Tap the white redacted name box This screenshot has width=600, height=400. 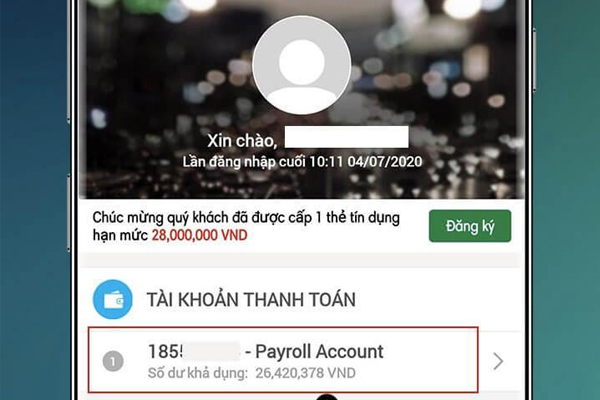pyautogui.click(x=347, y=137)
